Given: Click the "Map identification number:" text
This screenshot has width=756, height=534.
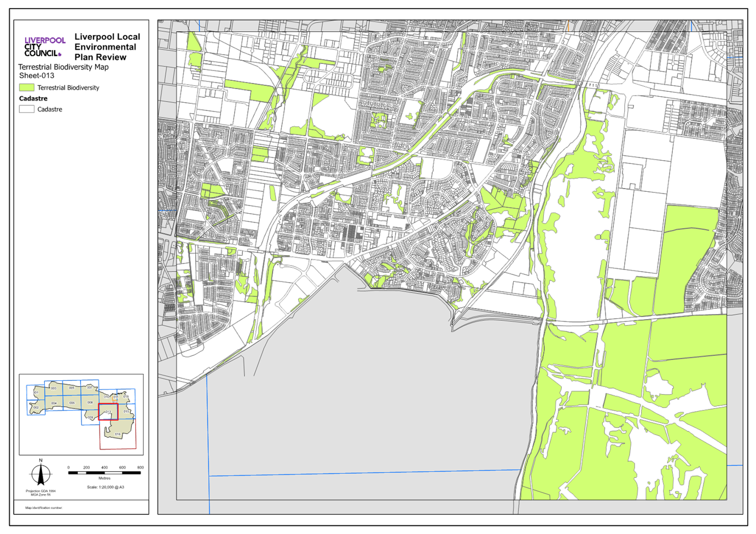Looking at the screenshot, I should pyautogui.click(x=44, y=508).
